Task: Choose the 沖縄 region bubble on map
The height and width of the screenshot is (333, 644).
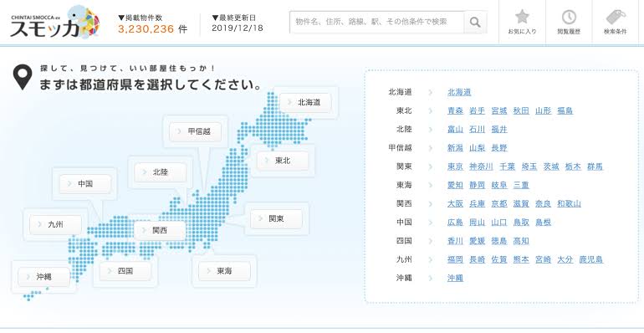Action: pos(44,277)
